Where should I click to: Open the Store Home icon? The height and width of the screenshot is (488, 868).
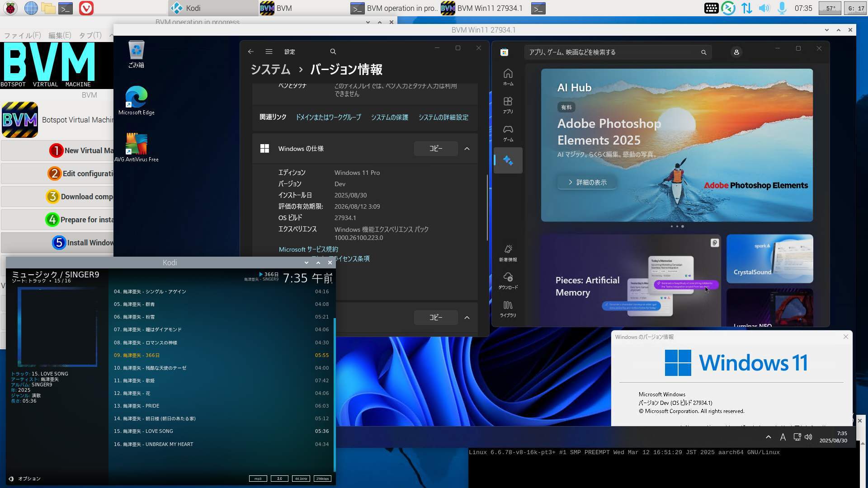point(508,76)
